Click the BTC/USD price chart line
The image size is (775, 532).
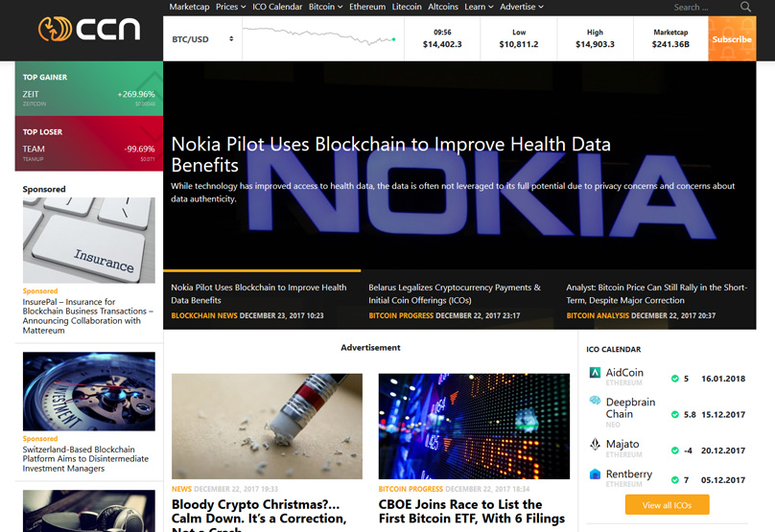[x=319, y=35]
